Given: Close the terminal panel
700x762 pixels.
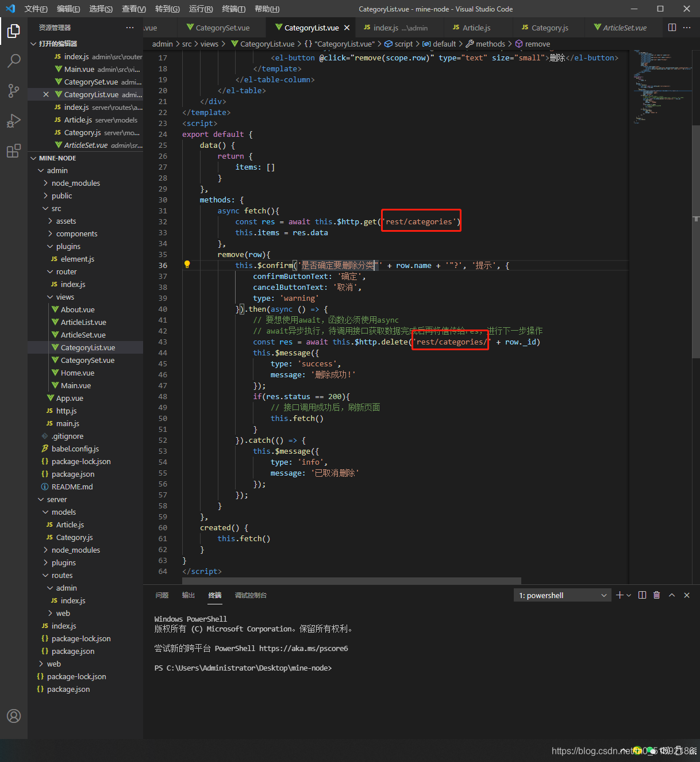Looking at the screenshot, I should click(x=687, y=595).
